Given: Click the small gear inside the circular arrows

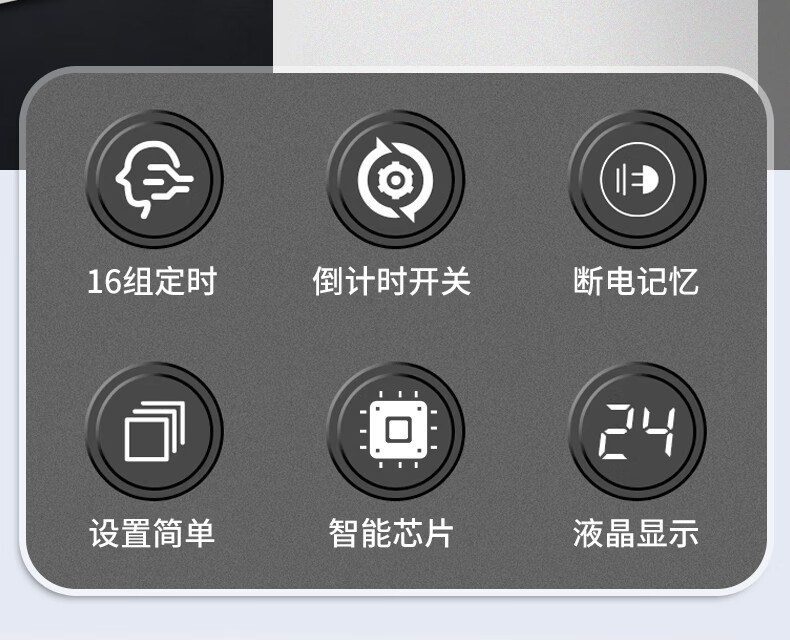Looking at the screenshot, I should [396, 180].
